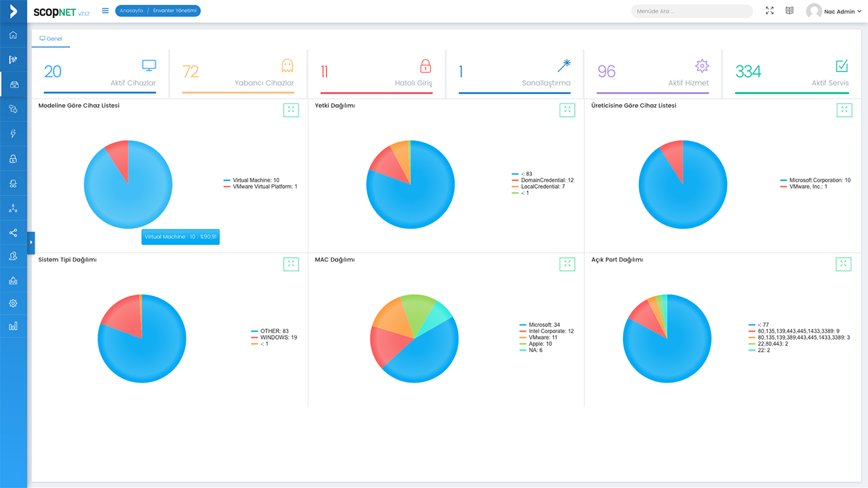Open the Hatalı Giriş card label
This screenshot has width=868, height=488.
tap(413, 83)
